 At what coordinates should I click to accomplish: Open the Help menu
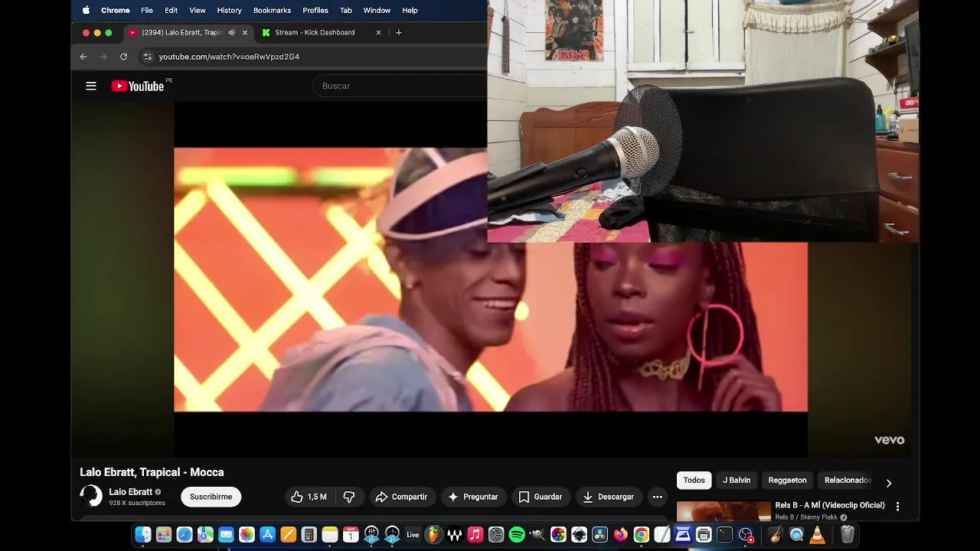tap(410, 10)
